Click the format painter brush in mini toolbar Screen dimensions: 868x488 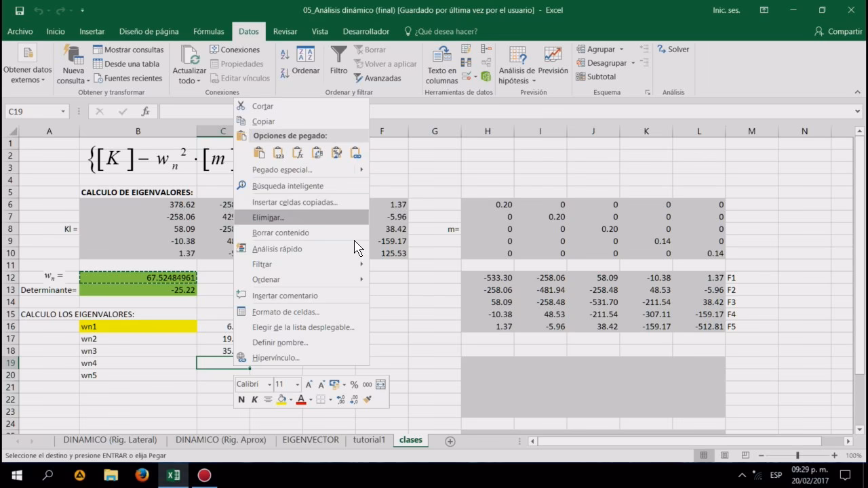[367, 400]
